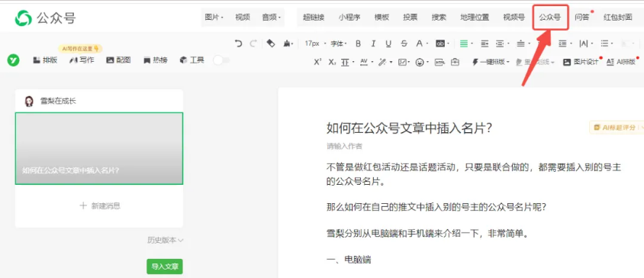Click 公众号 to insert account card

point(550,18)
